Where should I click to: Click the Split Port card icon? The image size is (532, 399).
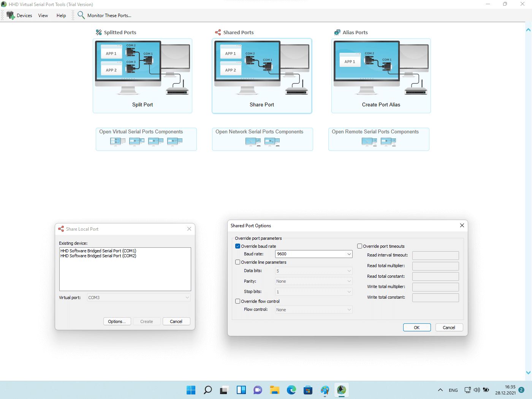click(142, 68)
